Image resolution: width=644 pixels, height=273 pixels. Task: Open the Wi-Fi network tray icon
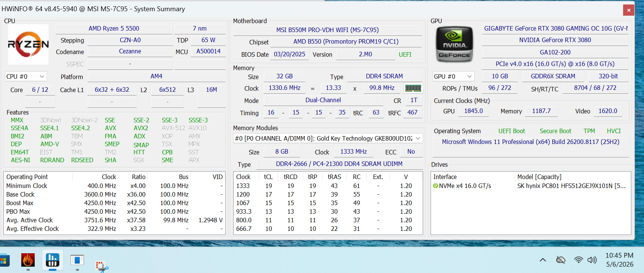pos(578,260)
